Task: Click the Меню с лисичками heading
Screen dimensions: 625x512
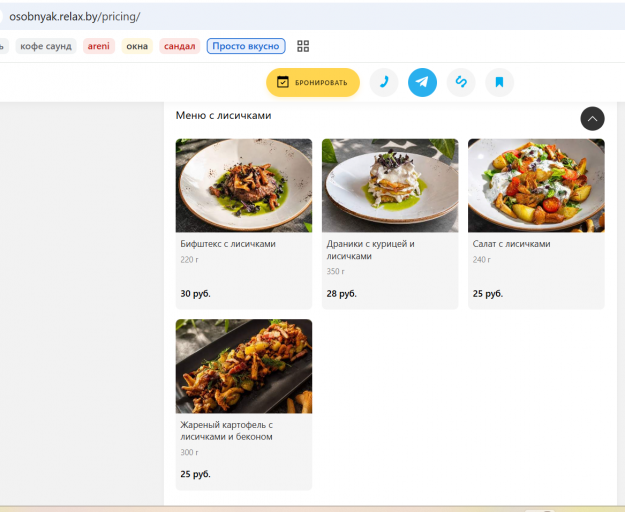Action: (223, 116)
